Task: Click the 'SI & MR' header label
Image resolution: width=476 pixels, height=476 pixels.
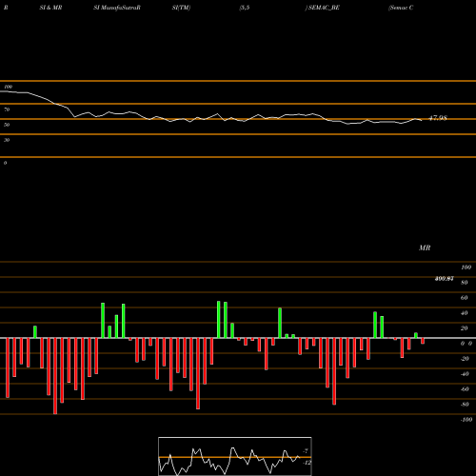Action: coord(50,8)
